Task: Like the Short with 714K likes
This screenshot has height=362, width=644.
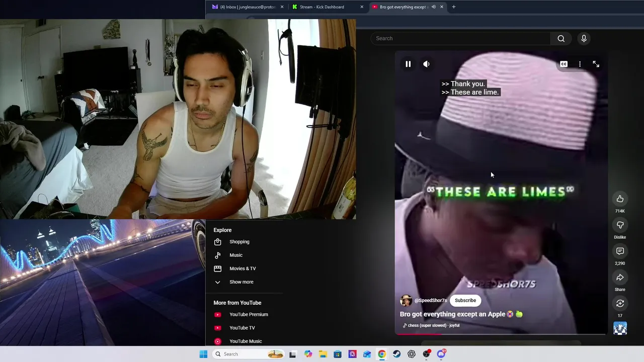Action: click(x=620, y=199)
